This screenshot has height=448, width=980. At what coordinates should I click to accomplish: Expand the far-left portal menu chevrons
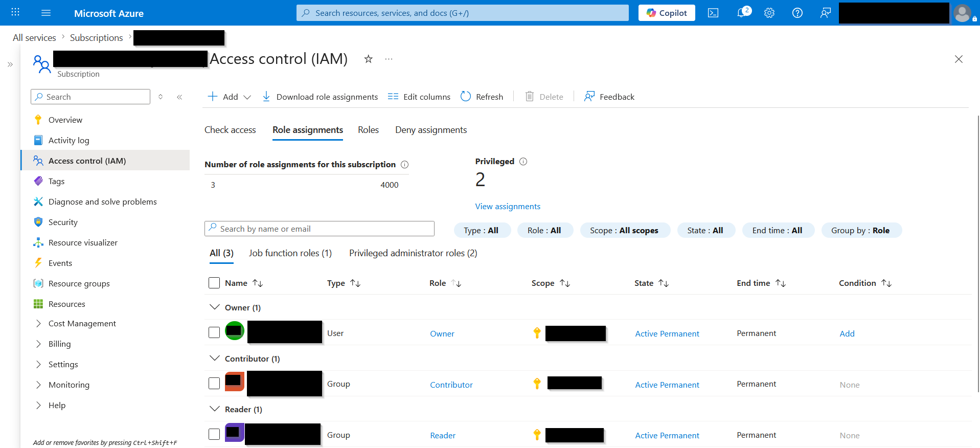[x=10, y=64]
